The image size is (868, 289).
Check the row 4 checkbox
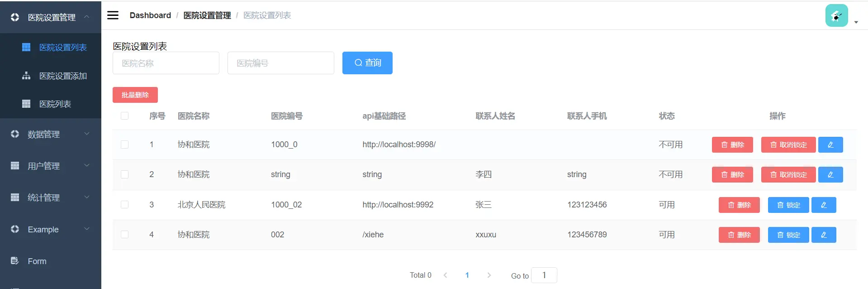point(125,235)
